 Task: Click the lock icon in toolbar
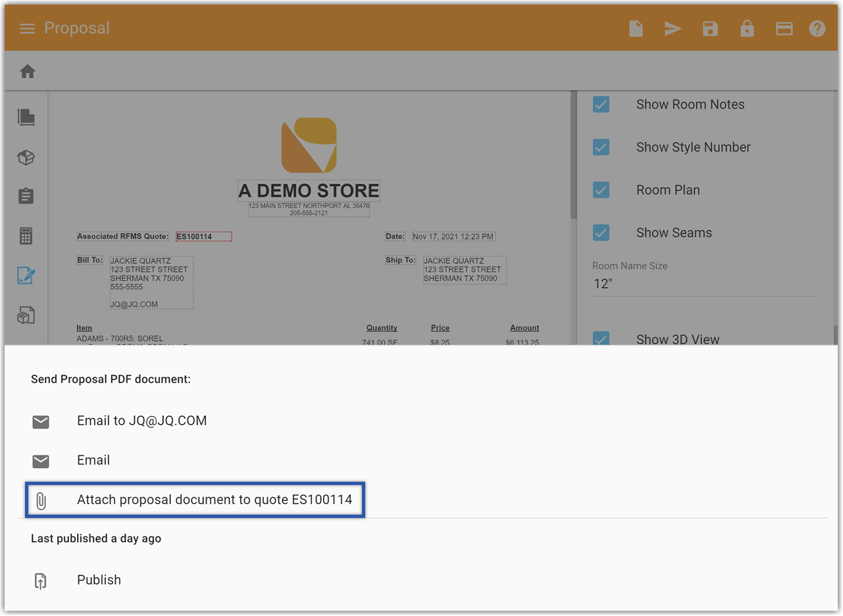click(x=747, y=28)
